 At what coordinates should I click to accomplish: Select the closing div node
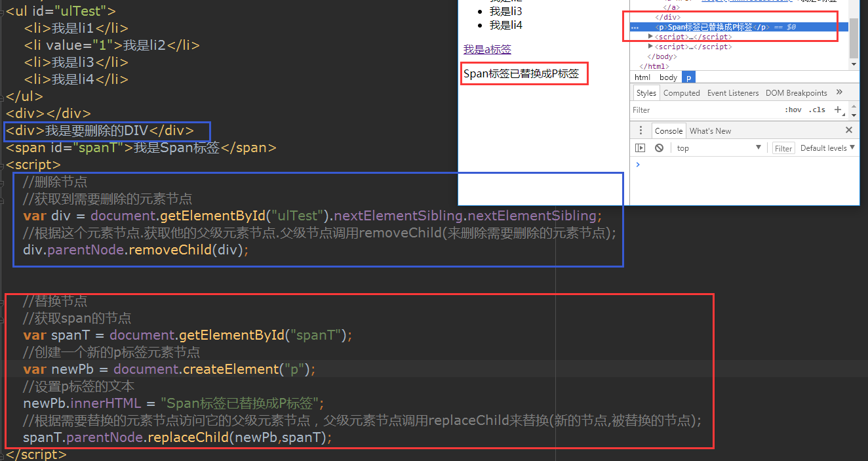(x=669, y=17)
